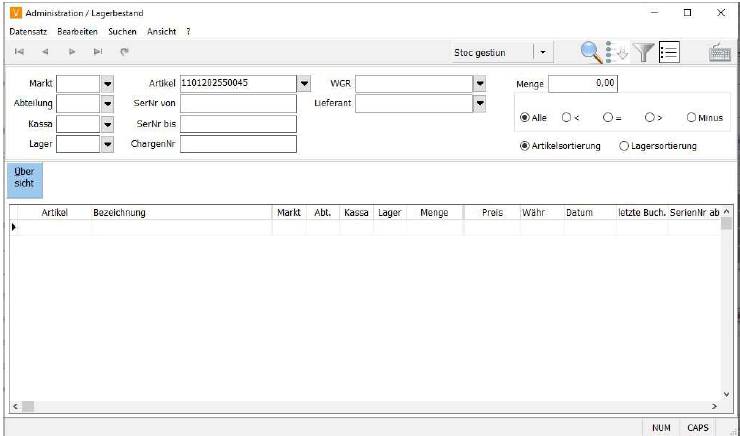740x436 pixels.
Task: Click into the Menge input field
Action: tap(583, 84)
